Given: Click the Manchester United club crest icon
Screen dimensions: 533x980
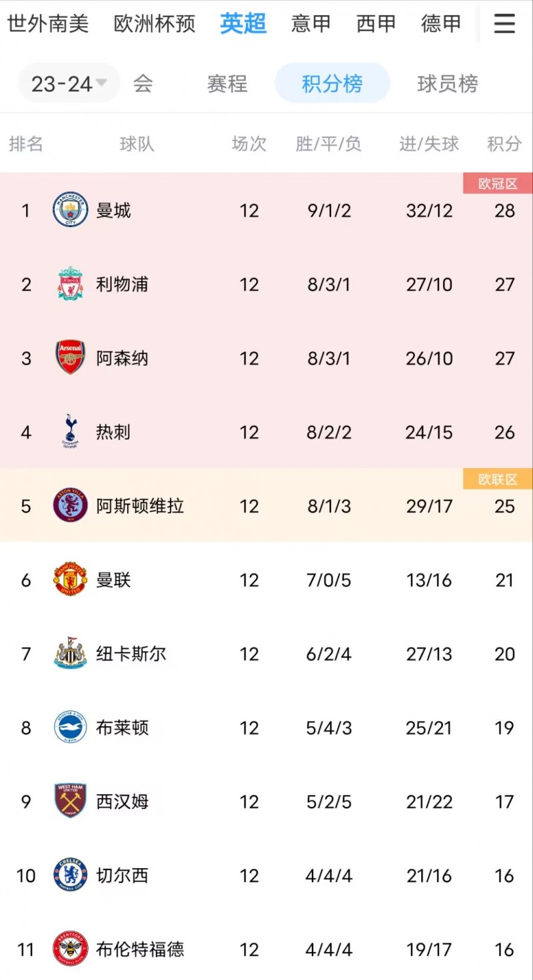Looking at the screenshot, I should coord(69,580).
